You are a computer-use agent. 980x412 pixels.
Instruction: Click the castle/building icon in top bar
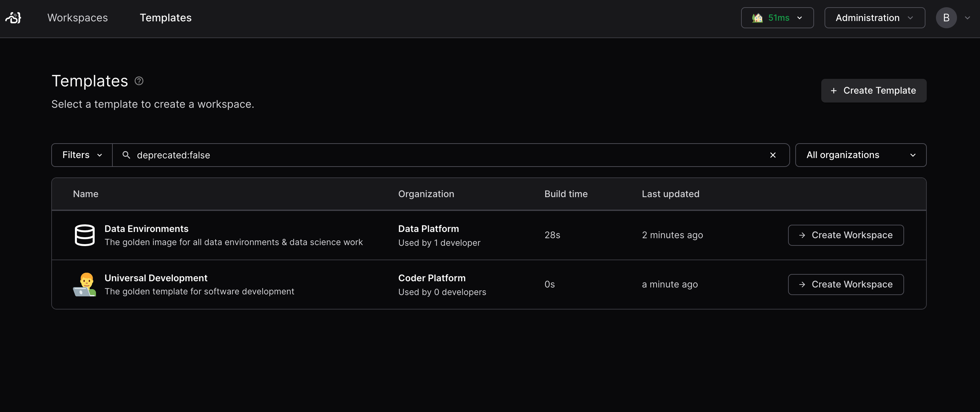757,17
